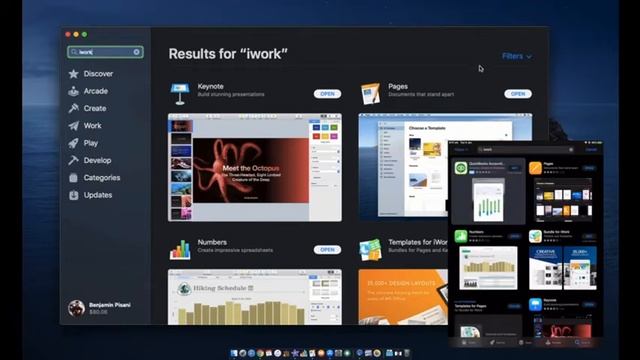Tap Bundle for iWork icon in iPad window
This screenshot has height=360, width=640.
pyautogui.click(x=535, y=236)
